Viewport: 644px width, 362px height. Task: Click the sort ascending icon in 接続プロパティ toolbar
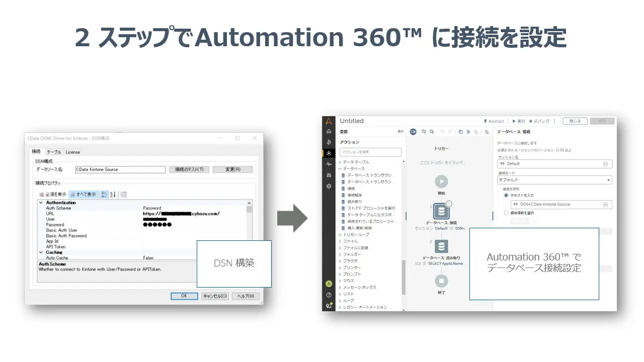point(112,193)
